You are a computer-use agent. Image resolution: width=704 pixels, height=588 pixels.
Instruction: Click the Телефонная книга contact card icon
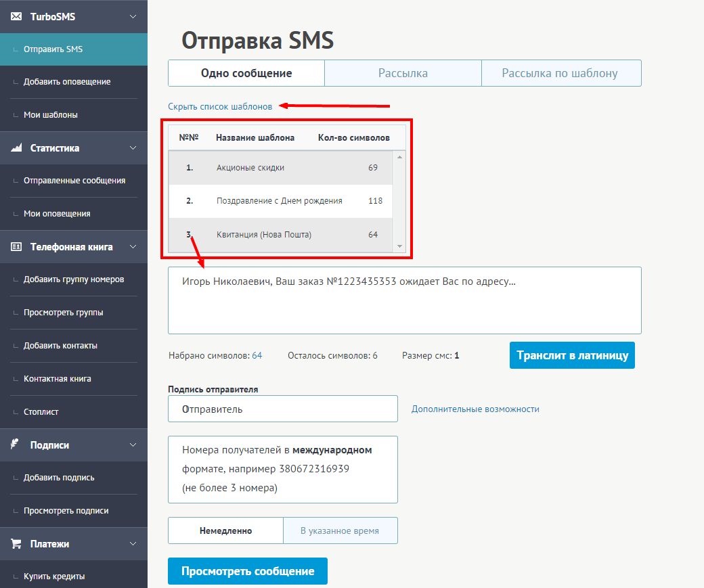point(16,247)
